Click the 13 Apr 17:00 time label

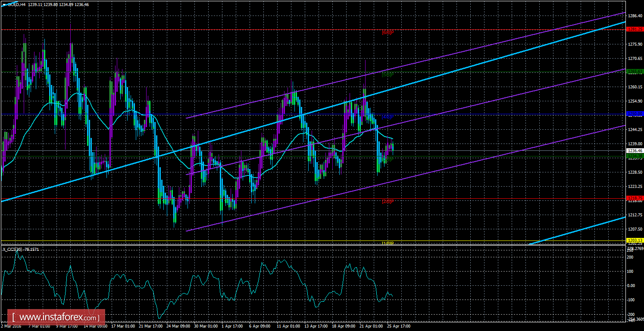tap(316, 327)
